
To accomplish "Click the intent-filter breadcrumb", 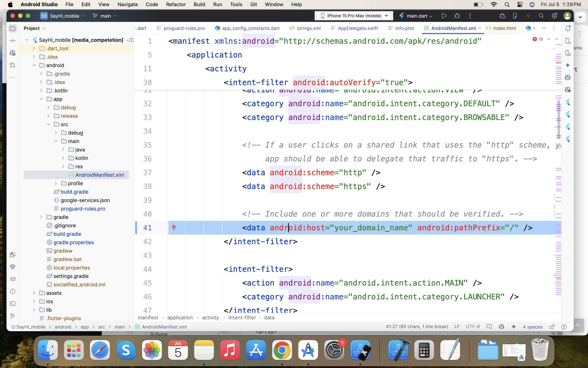I will [x=242, y=318].
